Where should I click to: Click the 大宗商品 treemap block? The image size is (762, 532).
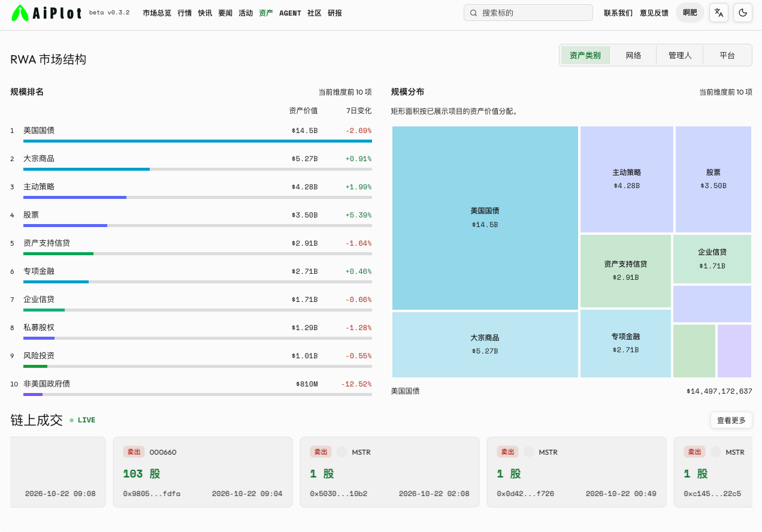[485, 344]
